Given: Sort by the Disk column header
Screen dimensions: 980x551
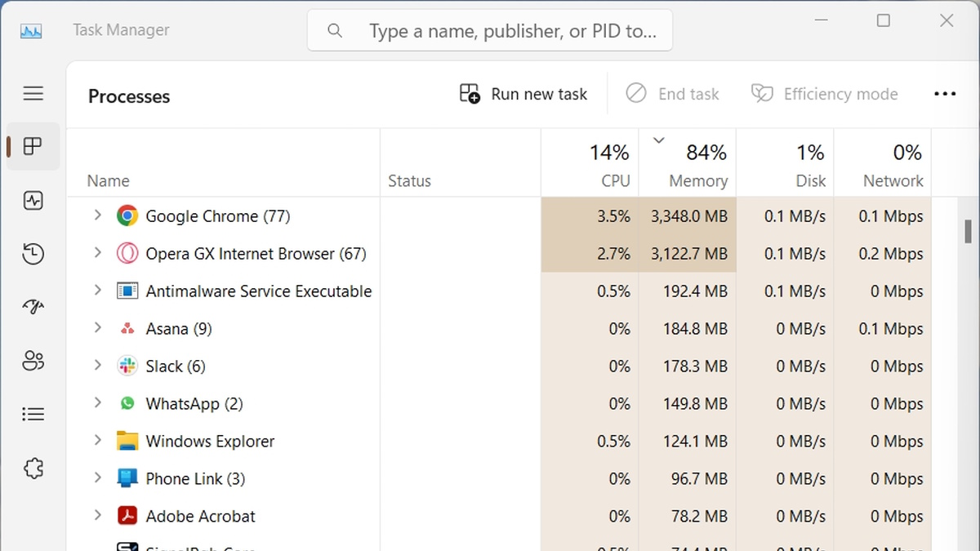Looking at the screenshot, I should (x=785, y=163).
